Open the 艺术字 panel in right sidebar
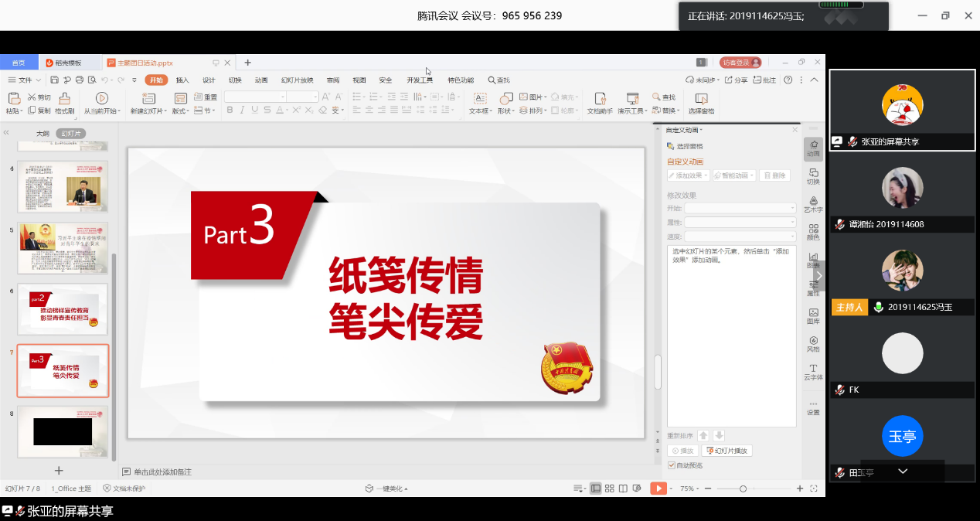 pos(813,204)
